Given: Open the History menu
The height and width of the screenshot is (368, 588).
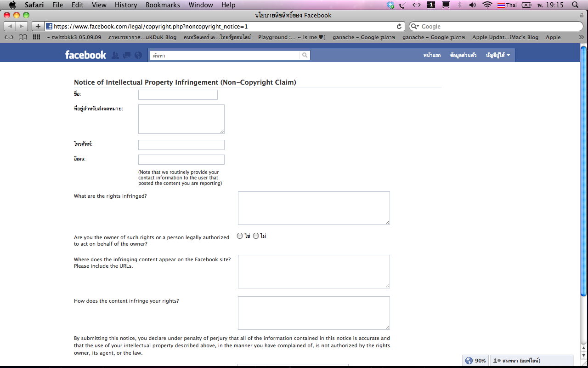Looking at the screenshot, I should (126, 5).
